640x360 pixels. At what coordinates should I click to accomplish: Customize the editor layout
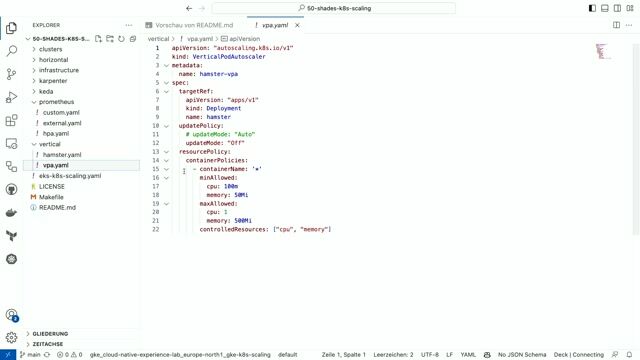tap(630, 8)
